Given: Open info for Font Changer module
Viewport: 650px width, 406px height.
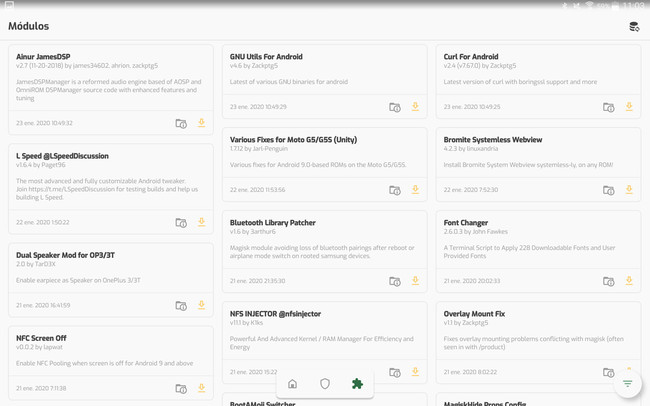Looking at the screenshot, I should (609, 282).
